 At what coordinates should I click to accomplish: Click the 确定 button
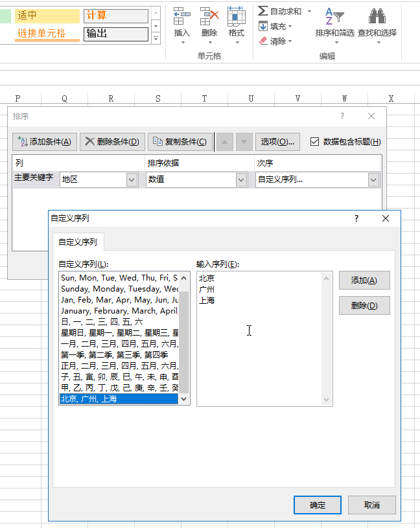point(318,505)
